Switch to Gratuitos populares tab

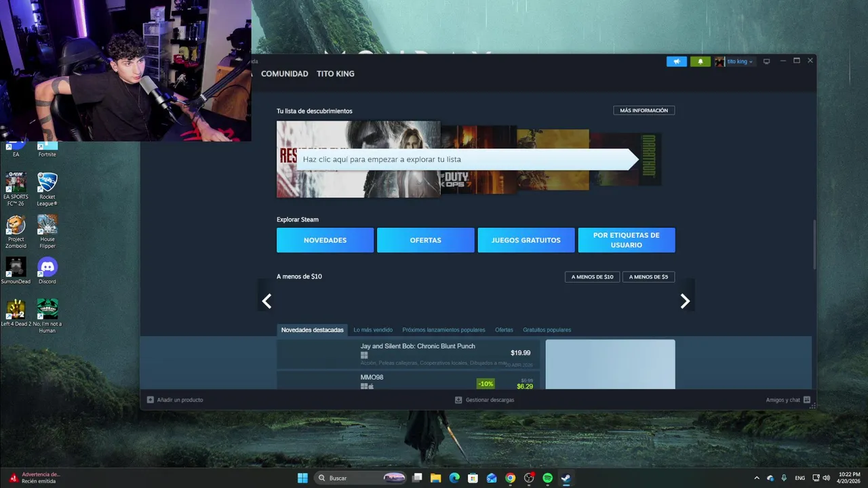click(x=547, y=330)
